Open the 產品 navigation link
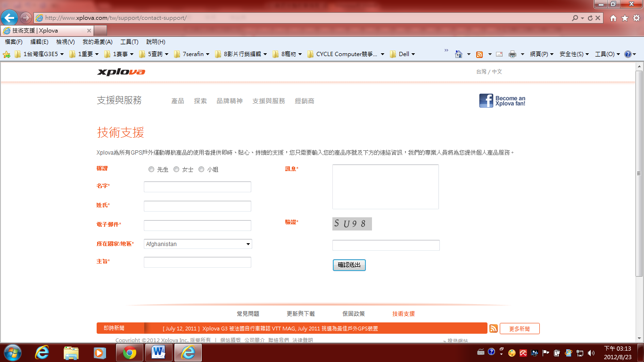644x362 pixels. click(178, 101)
